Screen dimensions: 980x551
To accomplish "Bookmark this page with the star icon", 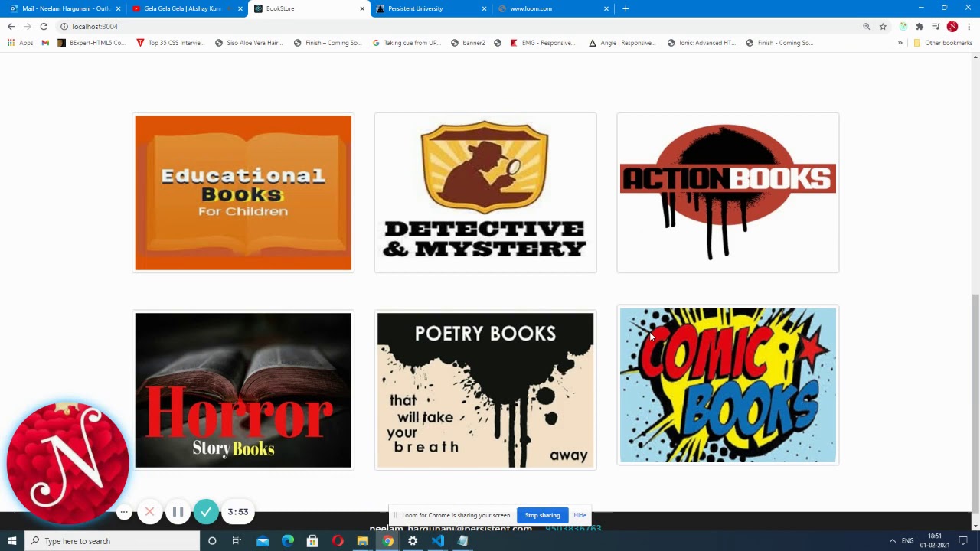I will pos(883,26).
